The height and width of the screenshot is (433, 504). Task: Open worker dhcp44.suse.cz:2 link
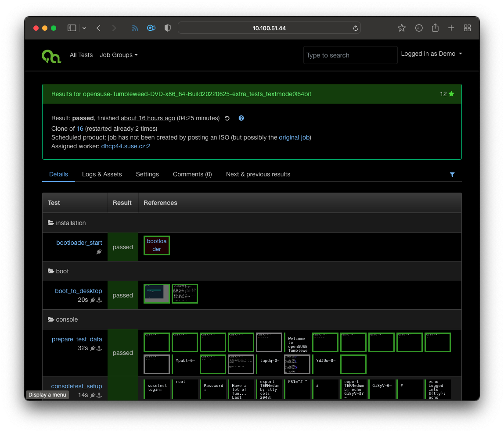[x=126, y=146]
